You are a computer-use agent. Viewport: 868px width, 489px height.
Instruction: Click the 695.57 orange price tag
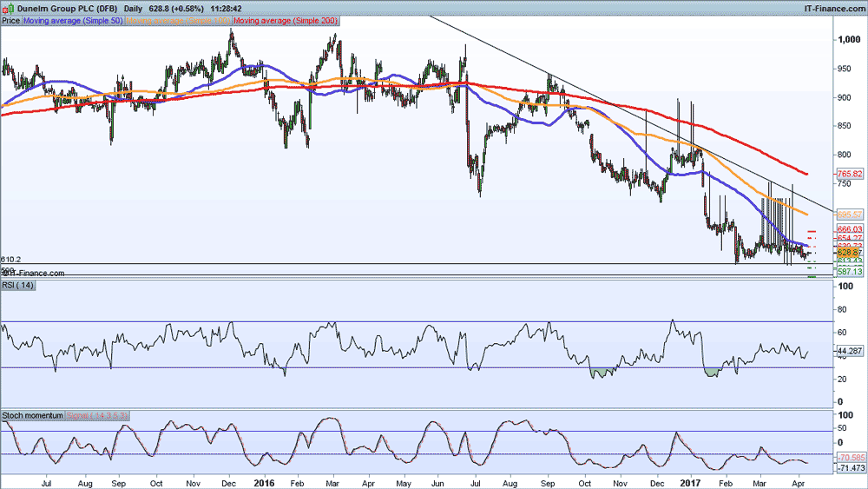pyautogui.click(x=850, y=215)
